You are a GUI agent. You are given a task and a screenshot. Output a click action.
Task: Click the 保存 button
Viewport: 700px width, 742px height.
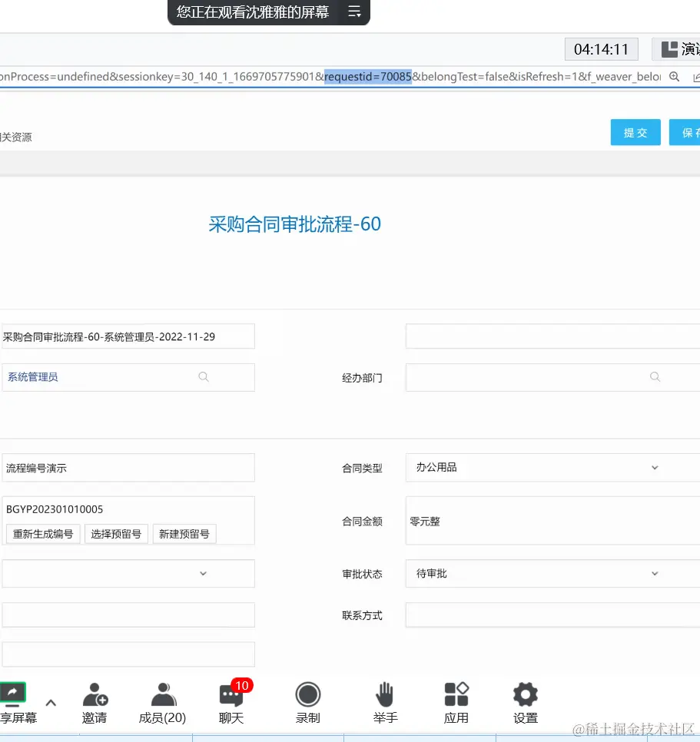(685, 132)
